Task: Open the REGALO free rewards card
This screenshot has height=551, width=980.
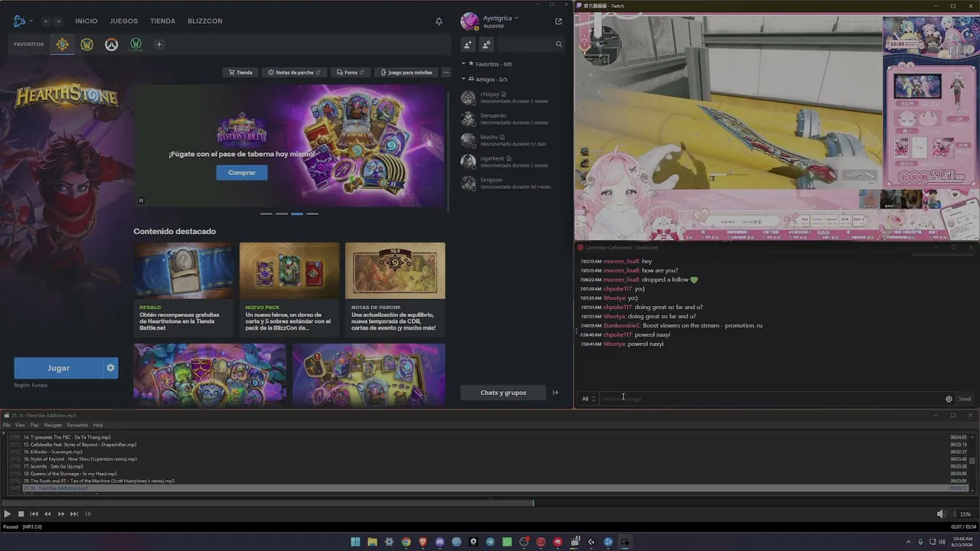Action: point(184,289)
